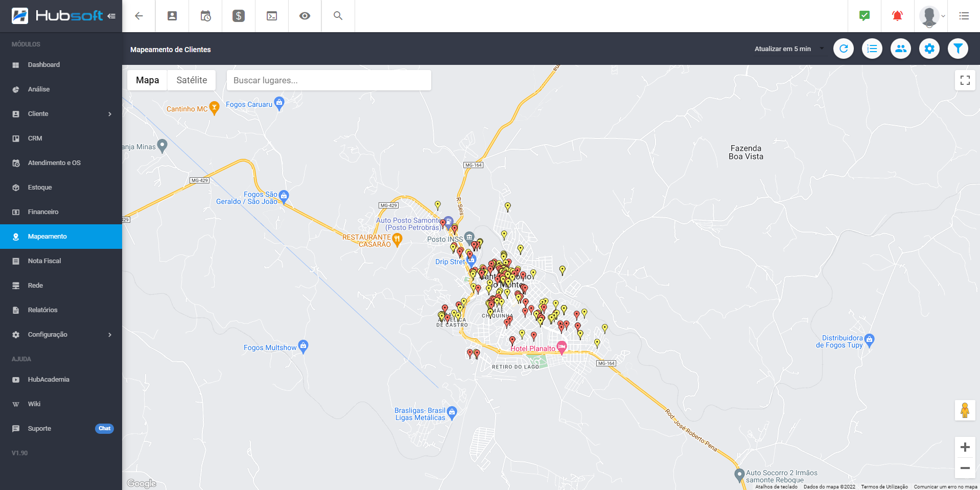Click the Fogos Caruaru place marker

(279, 103)
